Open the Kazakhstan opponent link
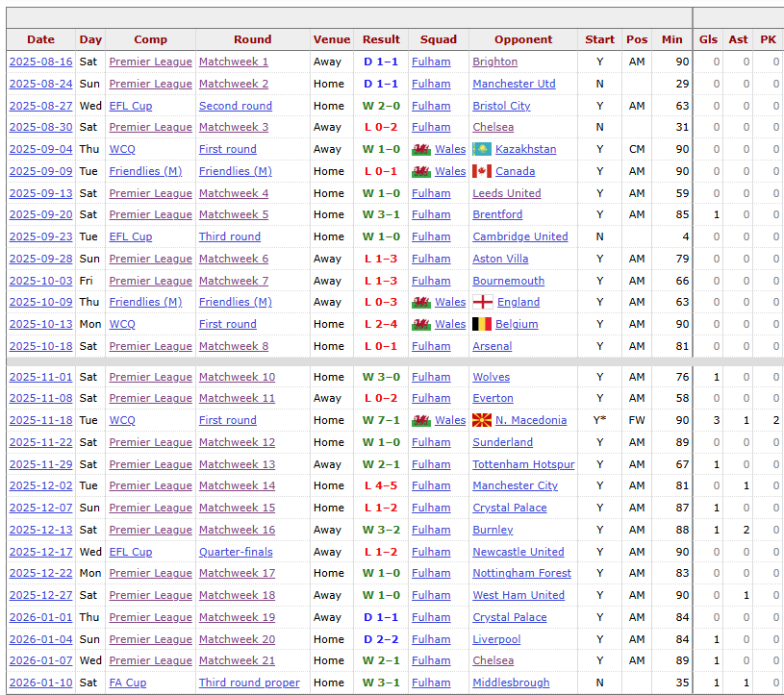 [525, 149]
